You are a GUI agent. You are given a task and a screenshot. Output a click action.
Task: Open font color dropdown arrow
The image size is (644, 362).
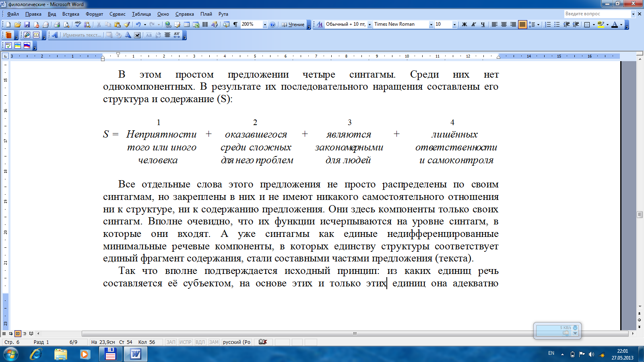[x=621, y=25]
